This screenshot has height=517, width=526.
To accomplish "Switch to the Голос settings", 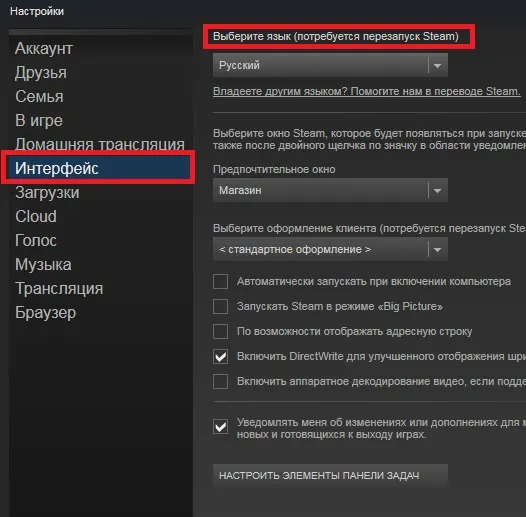I will (x=36, y=240).
